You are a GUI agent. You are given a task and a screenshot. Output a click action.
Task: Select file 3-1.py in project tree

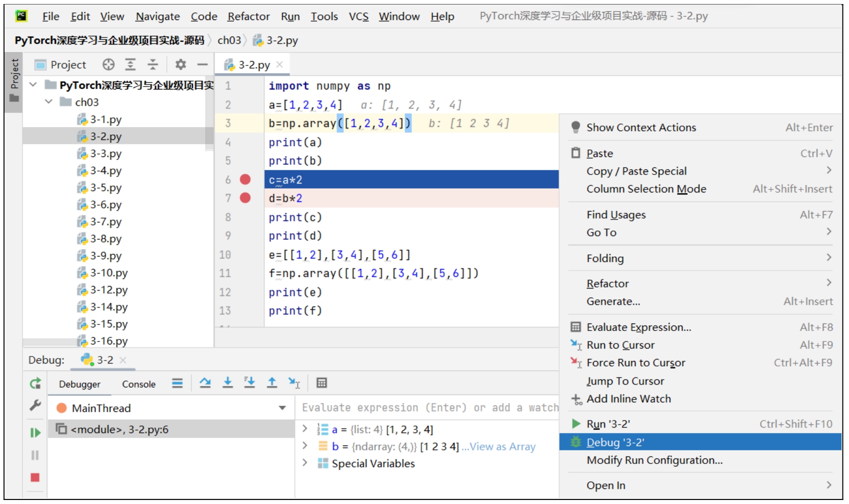105,119
